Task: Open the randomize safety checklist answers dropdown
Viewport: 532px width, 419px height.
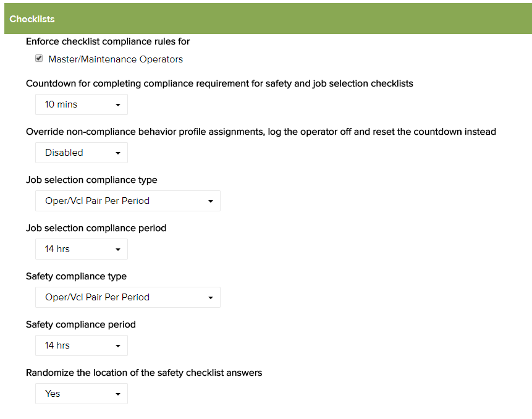Action: (x=81, y=393)
